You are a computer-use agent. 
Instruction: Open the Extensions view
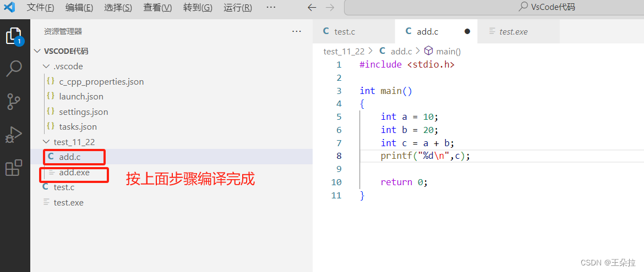14,168
